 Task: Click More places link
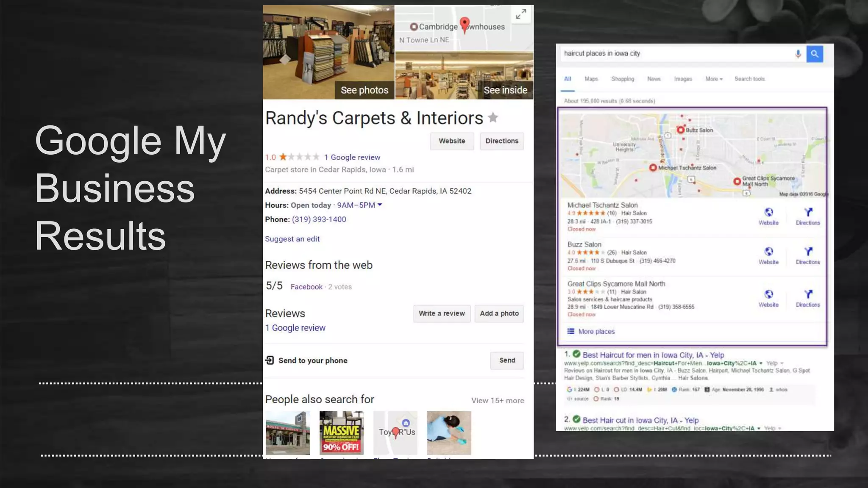pos(596,331)
